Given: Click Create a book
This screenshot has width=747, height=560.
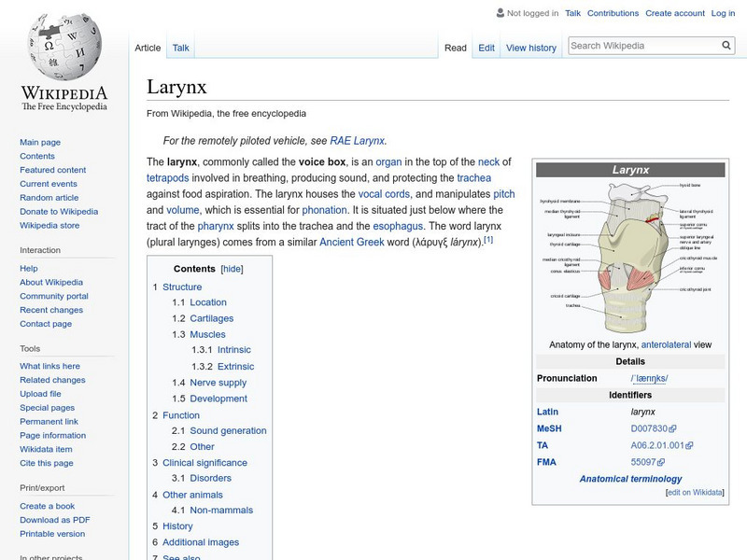Looking at the screenshot, I should coord(48,506).
